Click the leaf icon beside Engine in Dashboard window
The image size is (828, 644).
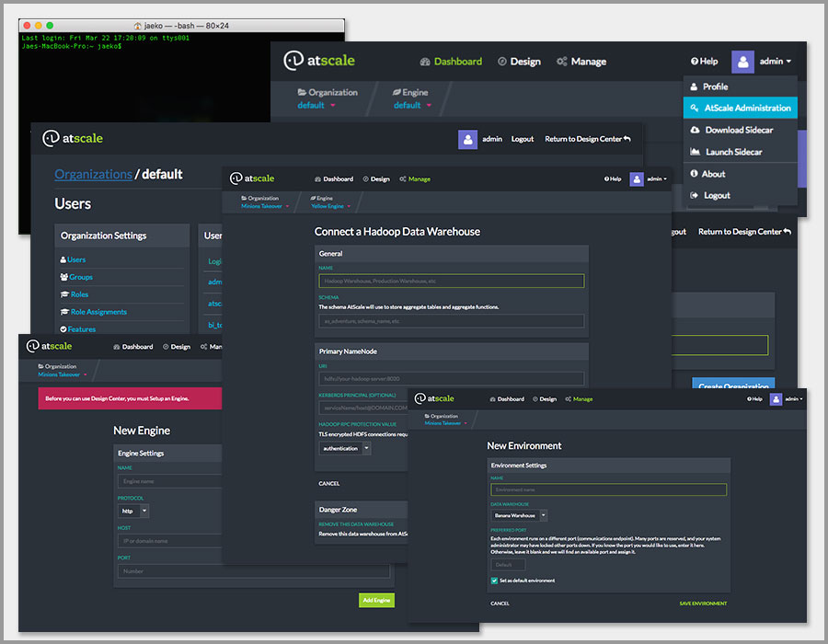pos(397,92)
